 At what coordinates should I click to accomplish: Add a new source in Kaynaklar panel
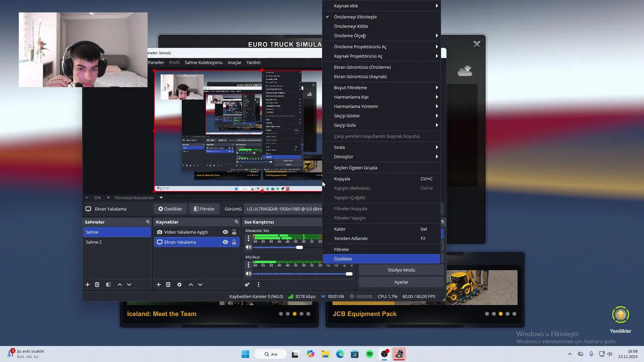(x=158, y=285)
